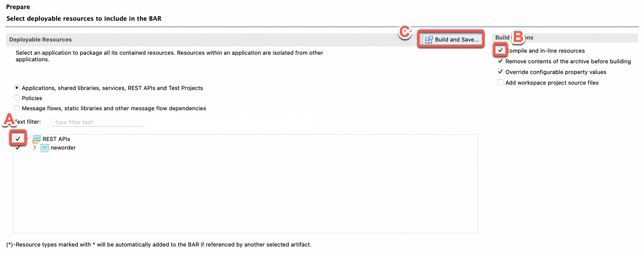Click the Build and Save icon

tap(429, 39)
